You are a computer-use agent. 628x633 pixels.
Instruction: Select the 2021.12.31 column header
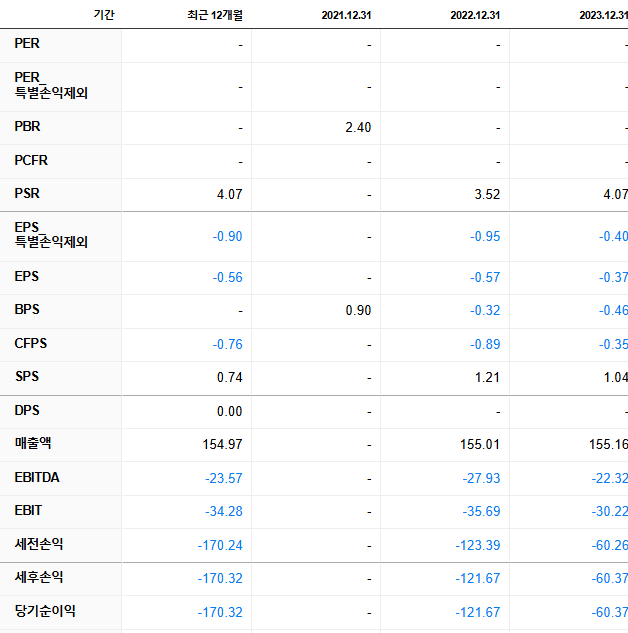346,15
